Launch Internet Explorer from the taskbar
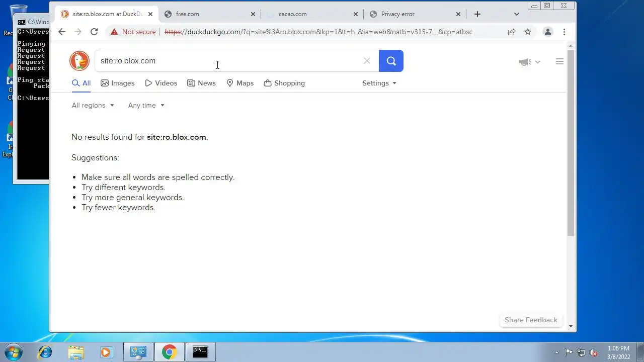 tap(45, 352)
